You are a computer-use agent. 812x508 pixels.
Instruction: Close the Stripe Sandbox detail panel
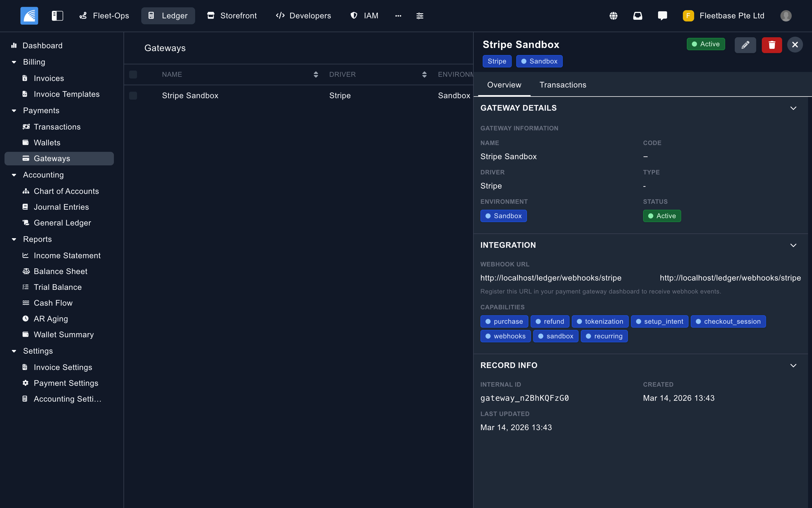pyautogui.click(x=795, y=45)
